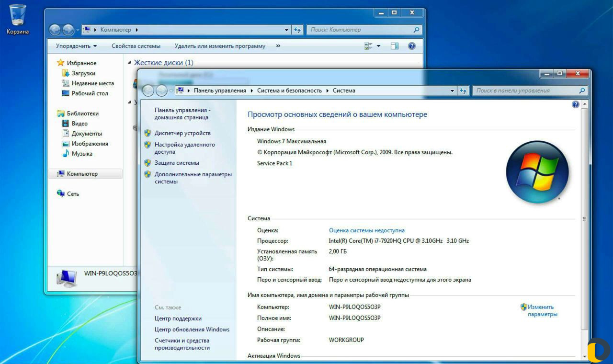Refresh the Система window address bar
The height and width of the screenshot is (364, 613).
click(463, 91)
